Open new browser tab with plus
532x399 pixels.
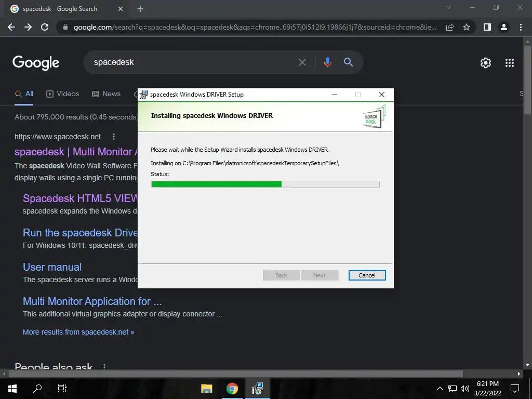coord(140,9)
